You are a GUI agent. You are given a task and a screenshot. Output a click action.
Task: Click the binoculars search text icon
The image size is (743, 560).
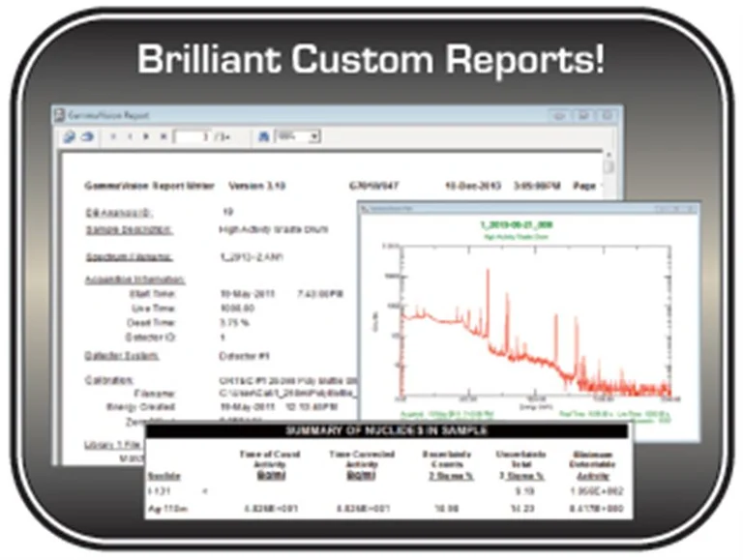(x=264, y=137)
